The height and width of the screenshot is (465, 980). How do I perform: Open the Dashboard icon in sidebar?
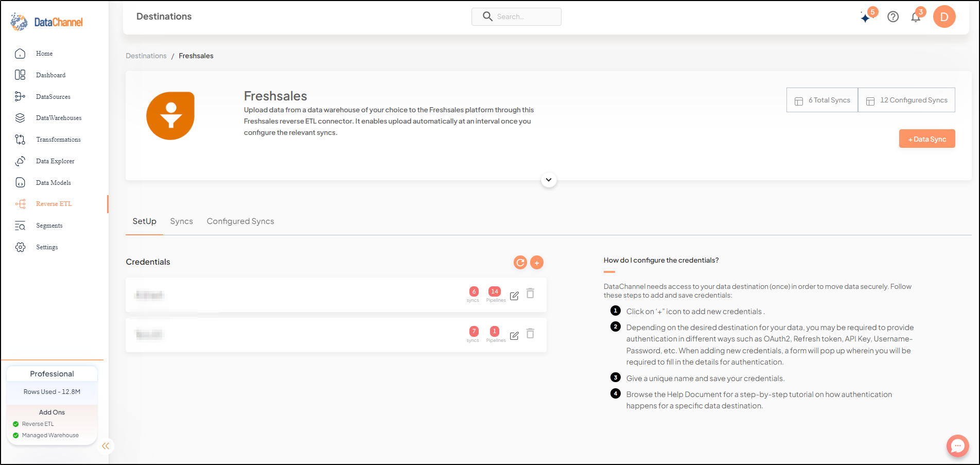point(20,75)
